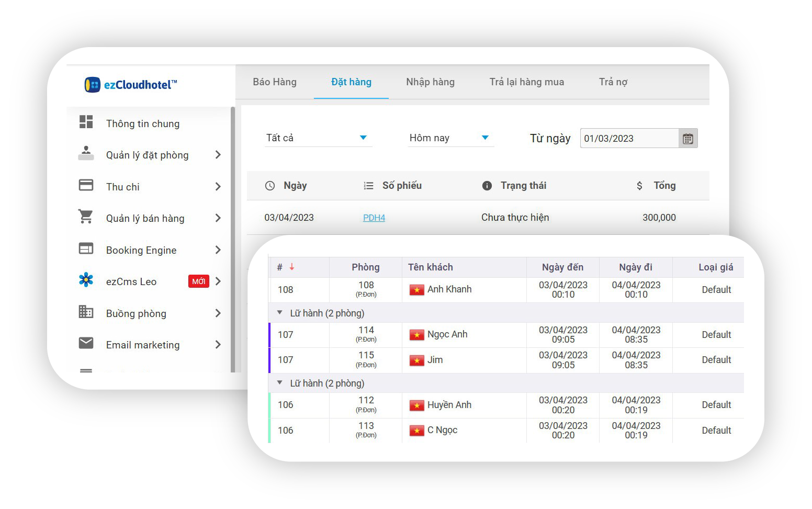Click the ezCms Leo flower icon

point(86,280)
